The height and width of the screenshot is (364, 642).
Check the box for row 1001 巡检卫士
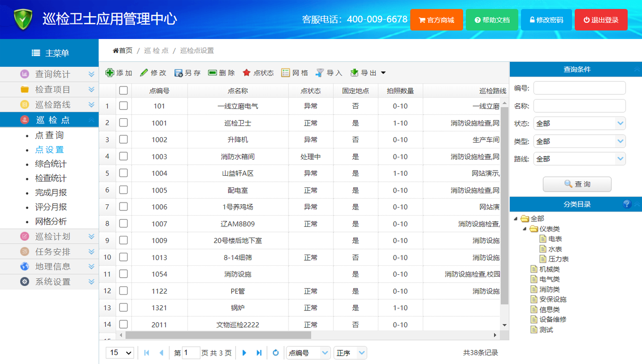124,123
